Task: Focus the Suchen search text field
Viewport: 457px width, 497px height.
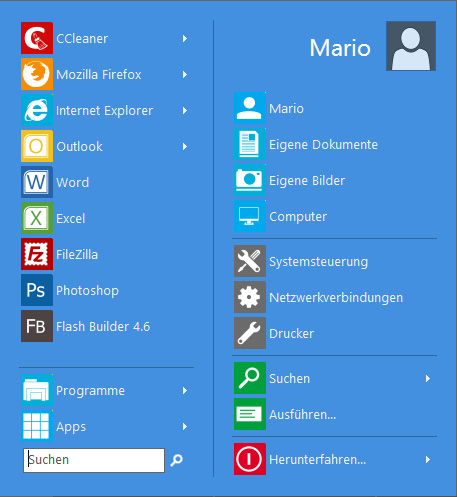Action: (94, 460)
